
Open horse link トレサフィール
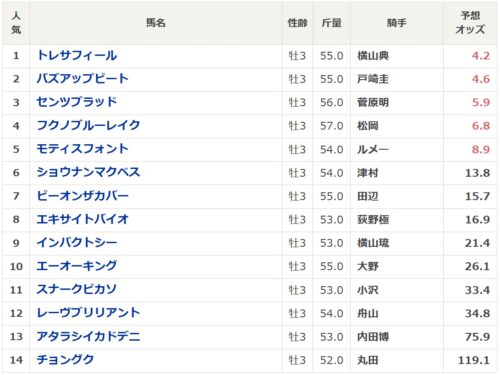pos(77,55)
